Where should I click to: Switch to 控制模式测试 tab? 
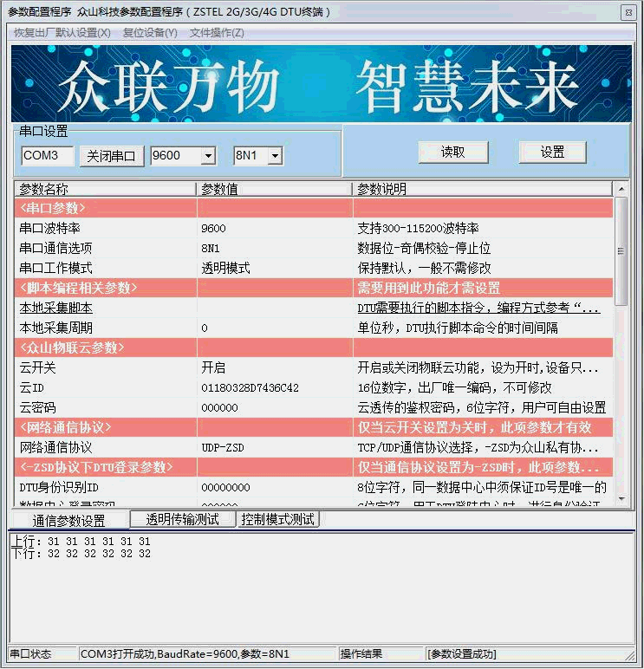coord(278,519)
